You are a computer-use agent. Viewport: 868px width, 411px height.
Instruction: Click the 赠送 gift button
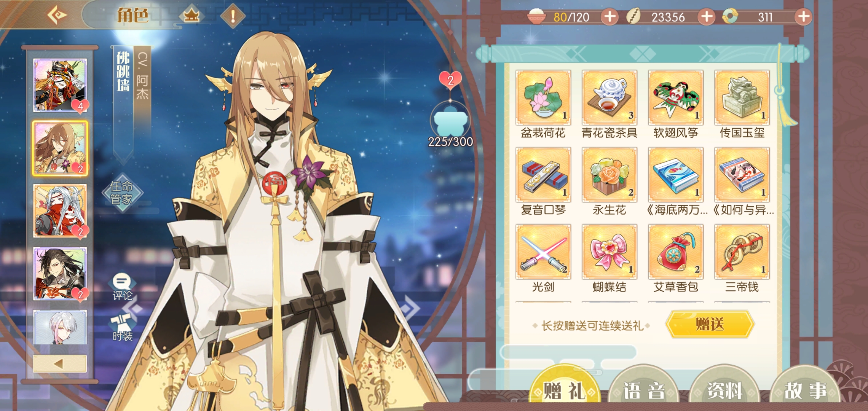pyautogui.click(x=710, y=324)
